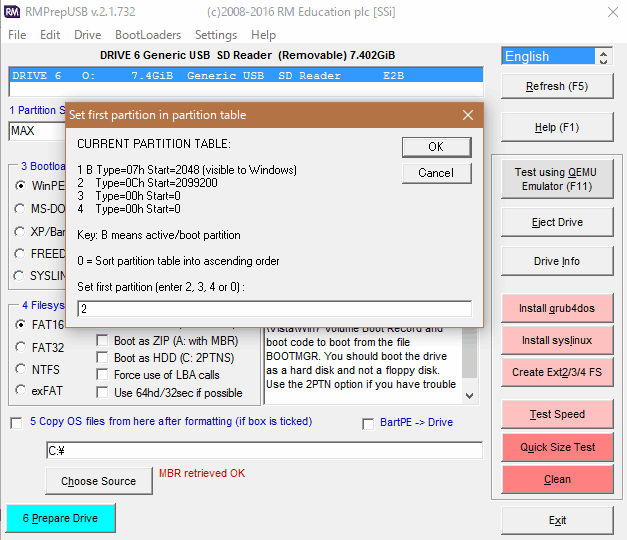The width and height of the screenshot is (627, 540).
Task: Click the MAX partition size field
Action: pos(37,131)
